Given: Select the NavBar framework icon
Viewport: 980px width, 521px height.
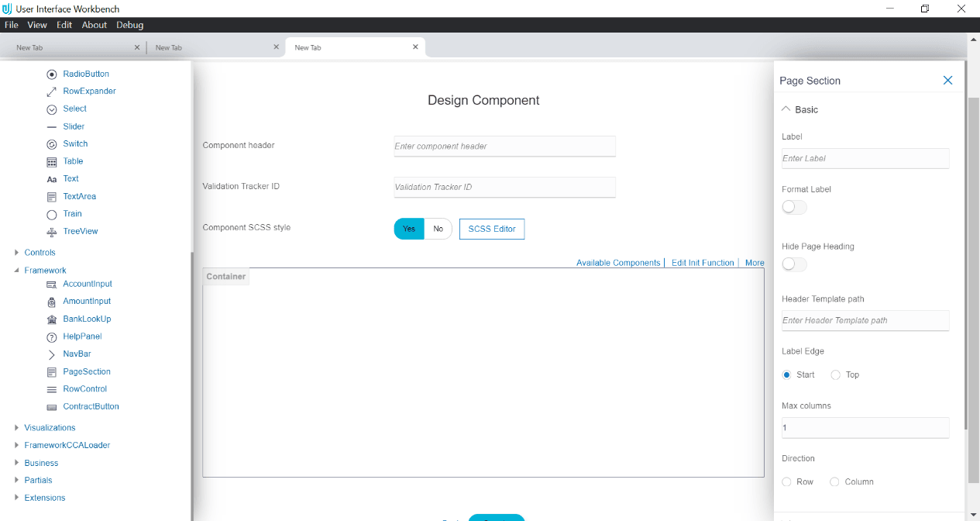Looking at the screenshot, I should point(50,354).
